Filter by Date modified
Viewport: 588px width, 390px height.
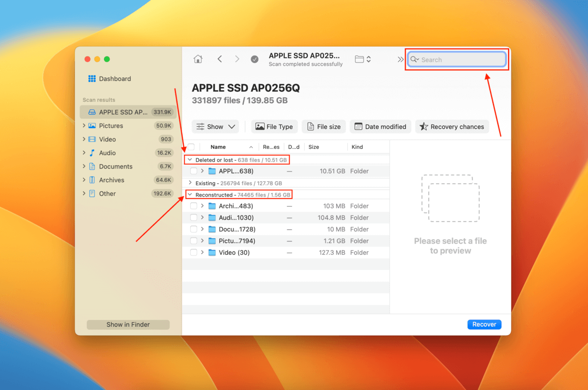tap(381, 127)
